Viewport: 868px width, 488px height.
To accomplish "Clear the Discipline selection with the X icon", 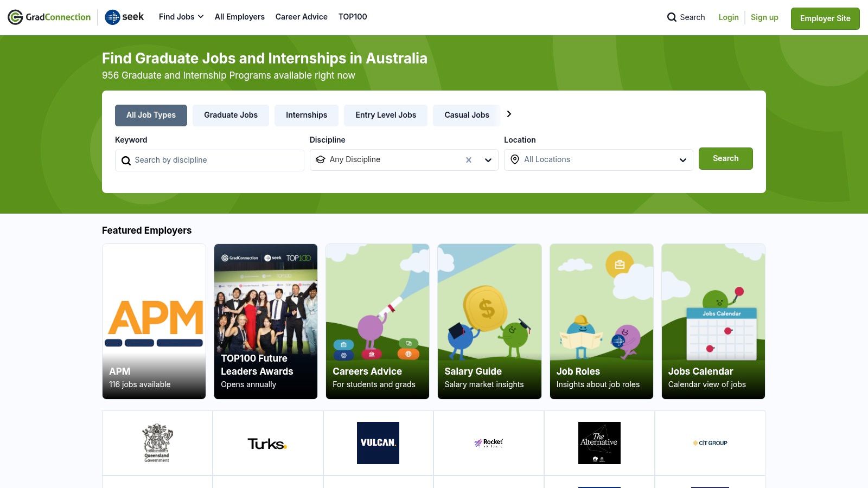I will click(468, 159).
